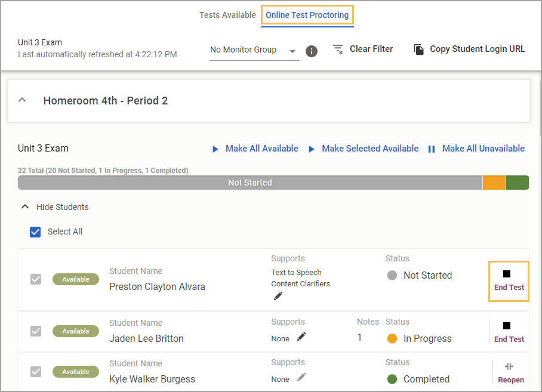
Task: Click End Test stop icon for Preston Alvara
Action: pos(507,274)
